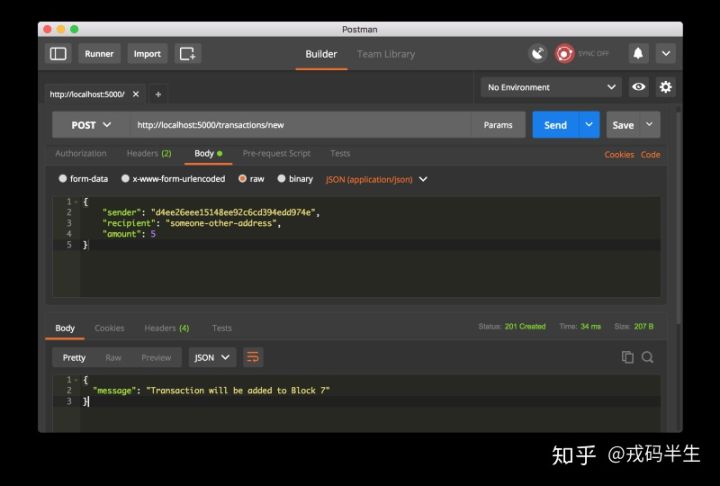Switch to the Pre-request Script tab
This screenshot has width=720, height=486.
276,153
